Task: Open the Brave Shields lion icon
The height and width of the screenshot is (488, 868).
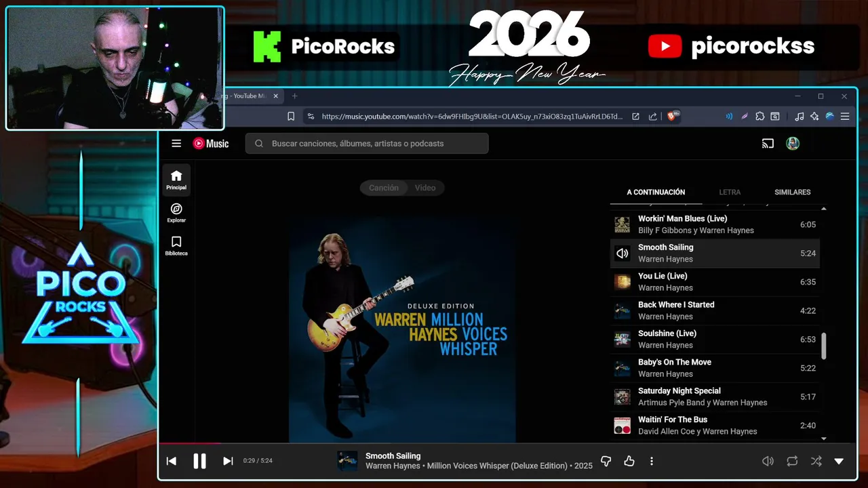Action: pyautogui.click(x=673, y=117)
